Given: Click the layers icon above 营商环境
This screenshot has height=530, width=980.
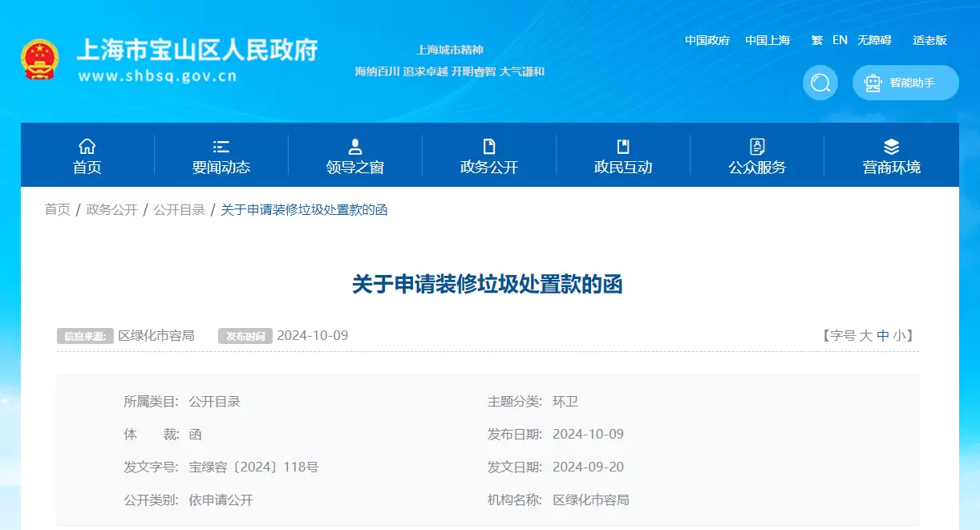Looking at the screenshot, I should pos(891,146).
